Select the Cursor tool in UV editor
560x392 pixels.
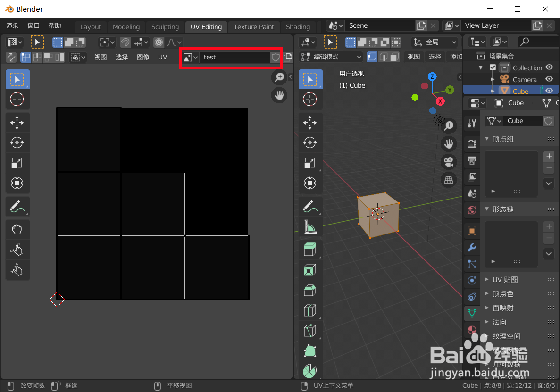(x=17, y=99)
